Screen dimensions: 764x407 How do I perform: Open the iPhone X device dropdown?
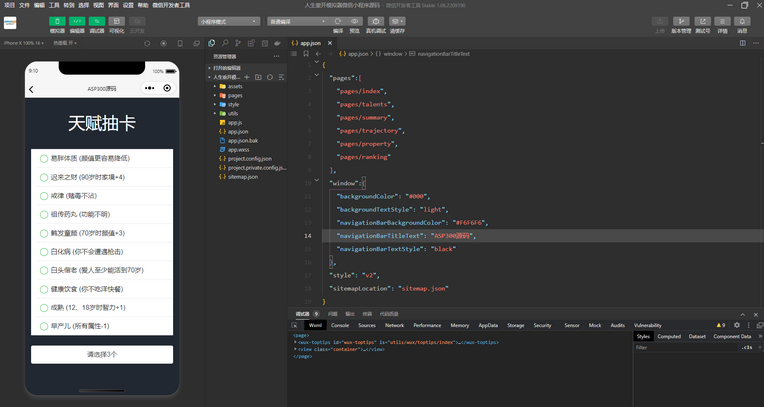point(23,43)
